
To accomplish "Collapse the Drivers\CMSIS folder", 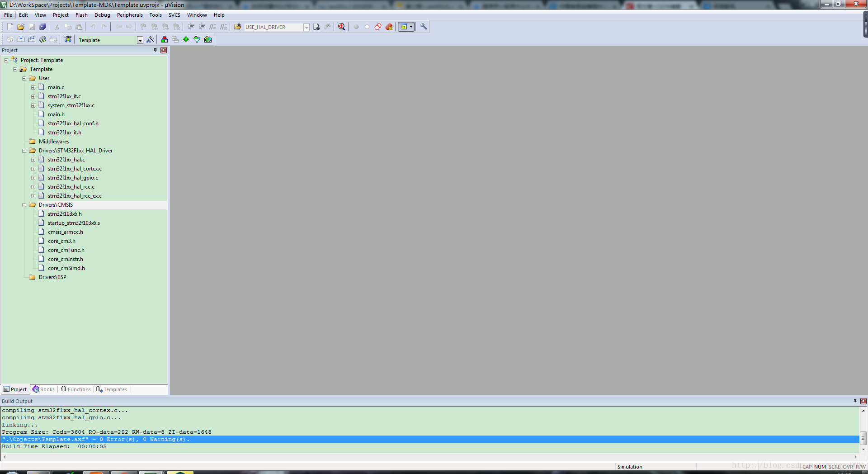I will tap(24, 205).
